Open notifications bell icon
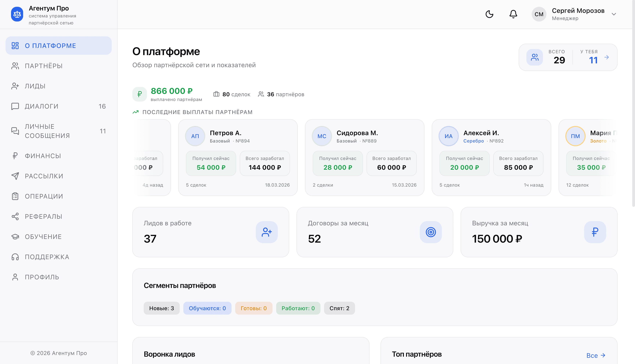Viewport: 635px width, 364px height. click(x=513, y=14)
